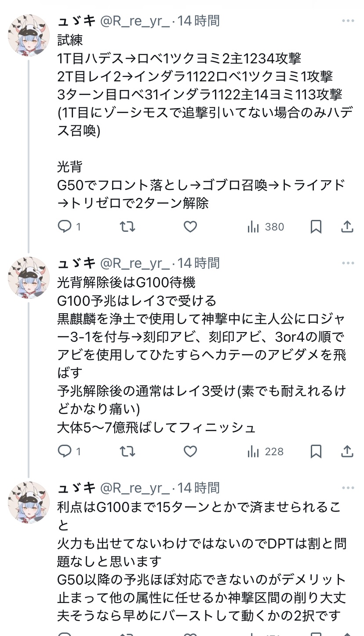
Task: Bookmark the first tweet about 試練
Action: [316, 227]
